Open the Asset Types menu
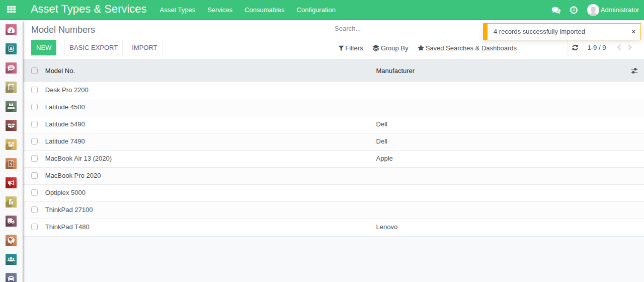This screenshot has height=282, width=644. click(178, 10)
